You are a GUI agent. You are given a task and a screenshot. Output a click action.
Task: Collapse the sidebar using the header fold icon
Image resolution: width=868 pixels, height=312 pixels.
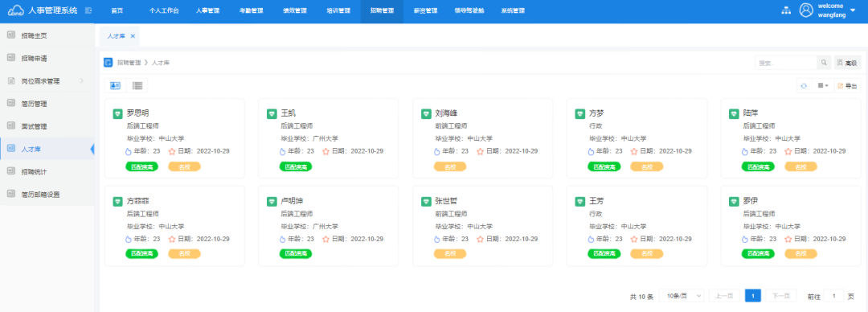pyautogui.click(x=89, y=11)
